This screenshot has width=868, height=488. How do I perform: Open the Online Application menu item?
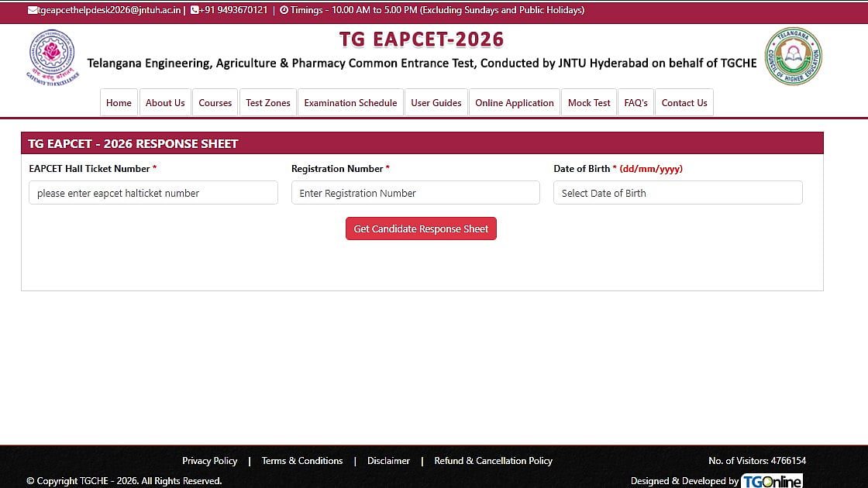515,103
